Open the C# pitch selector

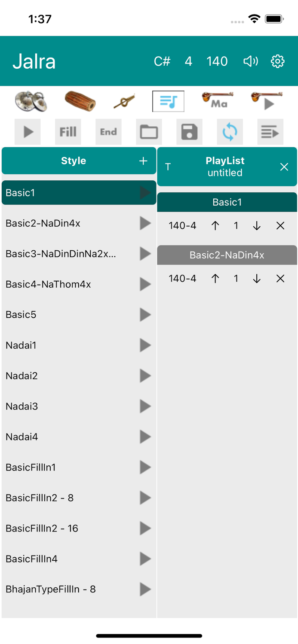tap(162, 61)
